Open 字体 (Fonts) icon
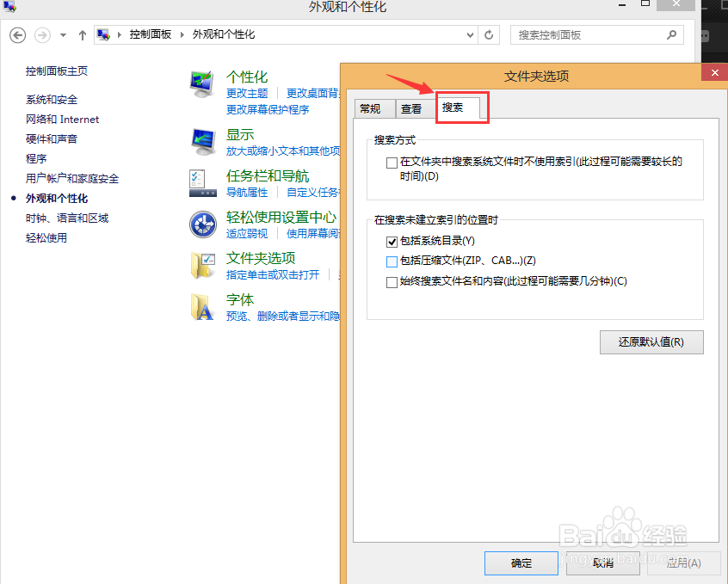 (x=202, y=305)
